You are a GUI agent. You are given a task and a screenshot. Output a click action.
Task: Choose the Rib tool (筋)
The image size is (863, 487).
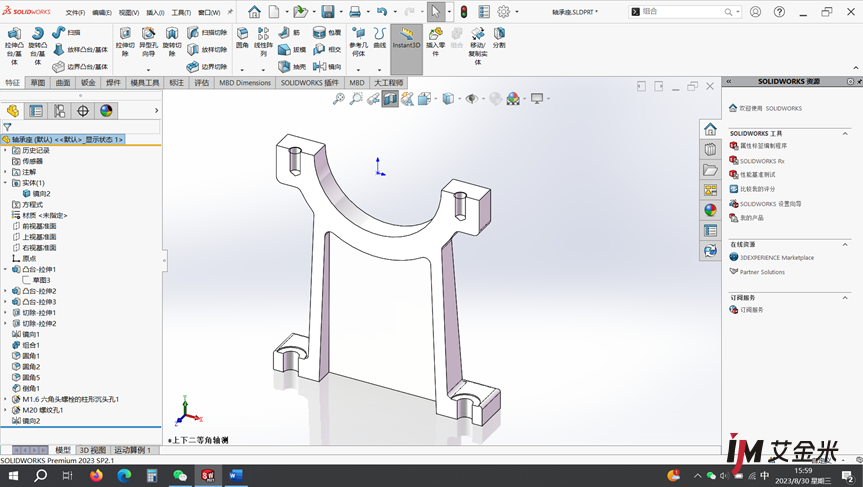click(x=290, y=32)
